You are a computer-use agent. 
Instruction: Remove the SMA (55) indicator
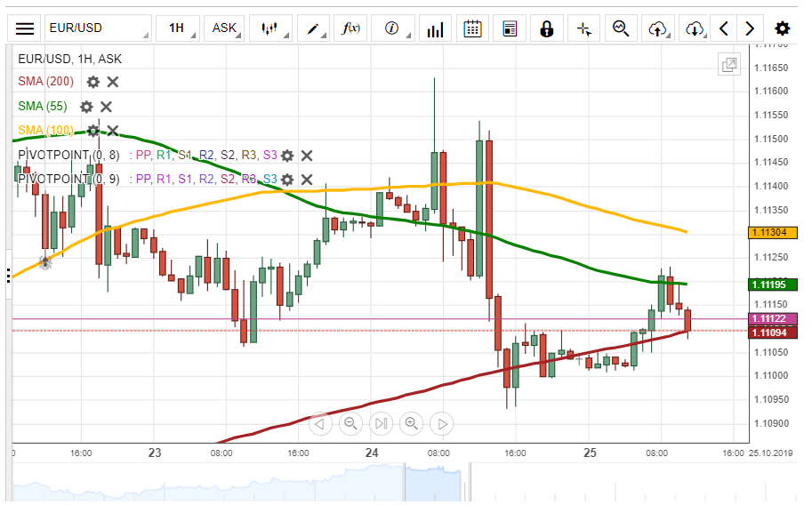coord(106,107)
